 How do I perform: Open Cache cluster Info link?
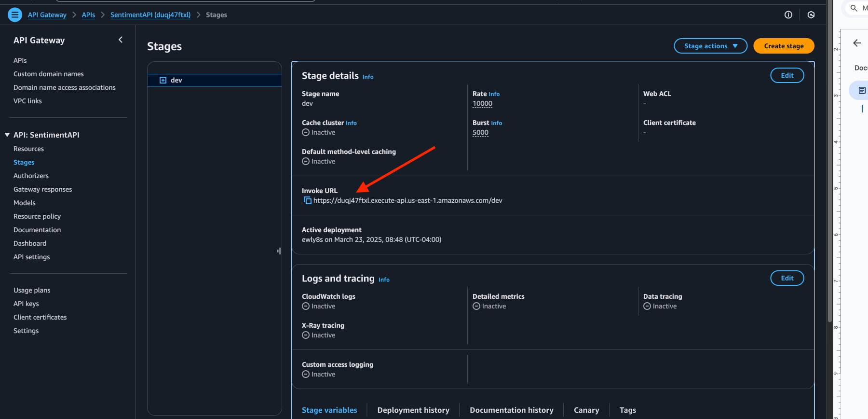[351, 123]
